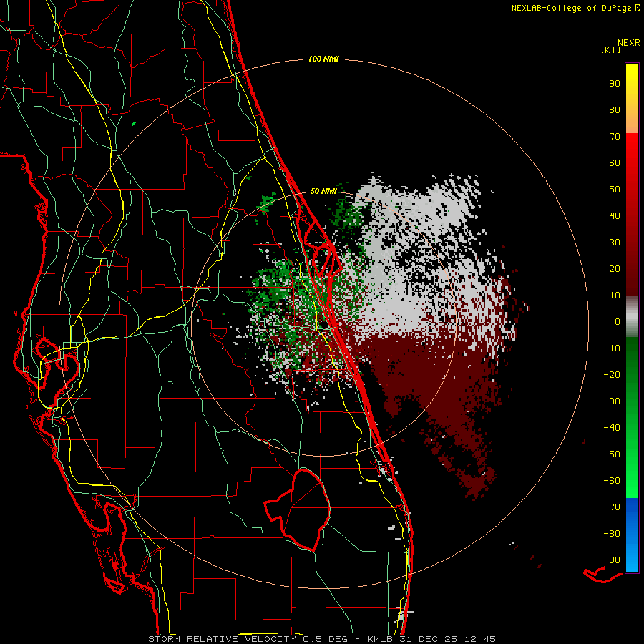Click the -90 value on the velocity scale
This screenshot has width=644, height=644.
(x=612, y=560)
